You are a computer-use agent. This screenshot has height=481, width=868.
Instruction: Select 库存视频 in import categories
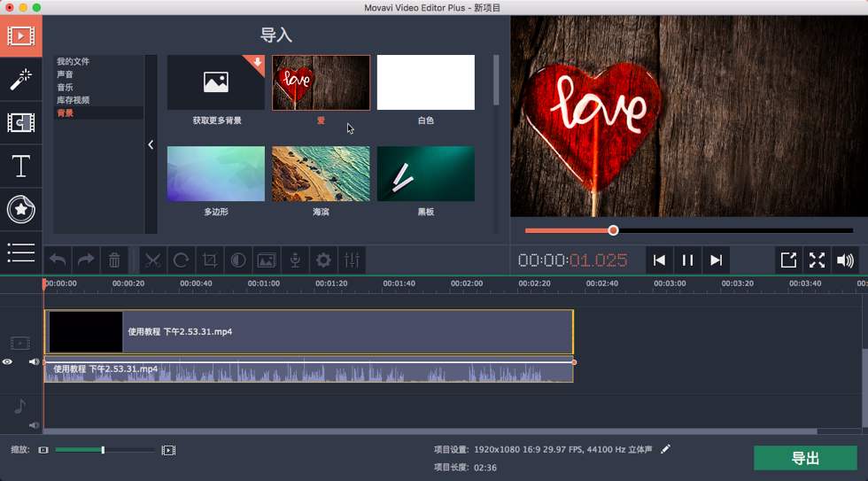point(73,100)
